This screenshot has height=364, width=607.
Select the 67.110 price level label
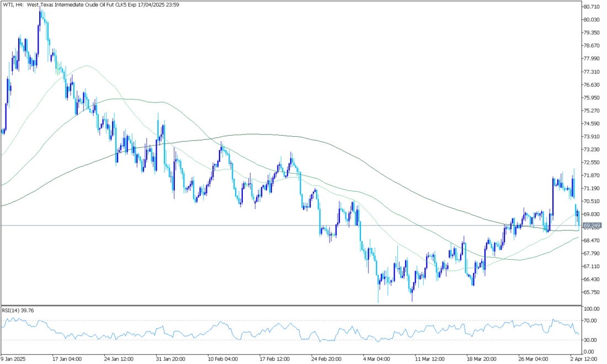(x=592, y=266)
